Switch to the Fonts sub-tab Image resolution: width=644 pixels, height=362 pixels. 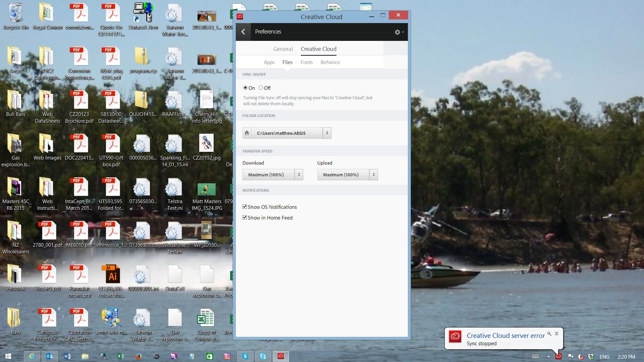point(306,62)
